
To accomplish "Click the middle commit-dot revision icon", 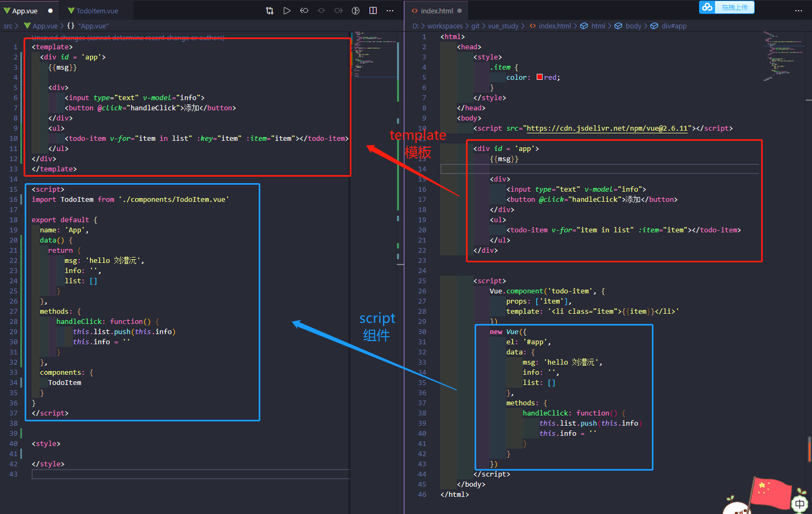I will click(321, 11).
